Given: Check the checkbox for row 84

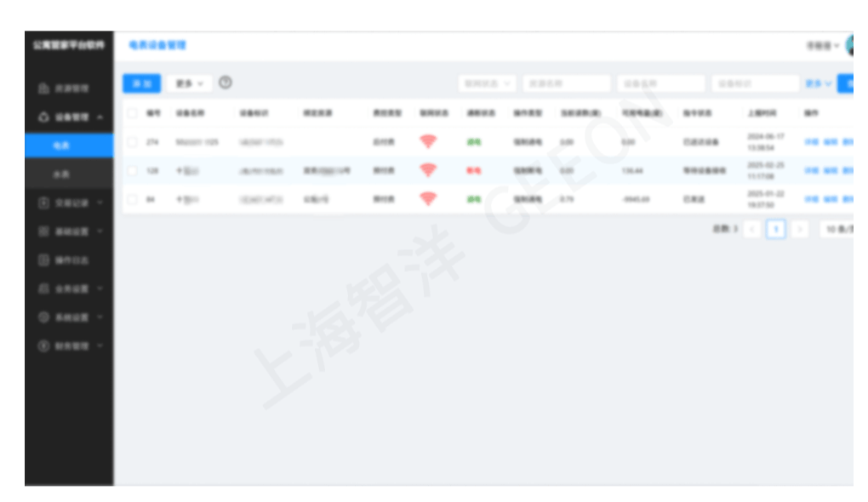Looking at the screenshot, I should 133,199.
